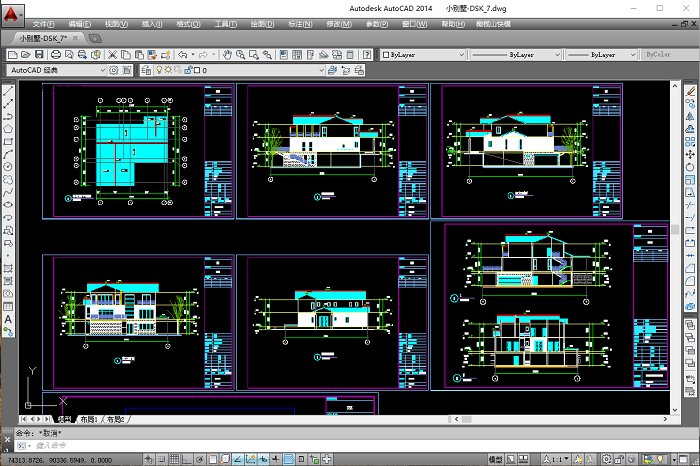Close the command line panel

click(x=7, y=439)
